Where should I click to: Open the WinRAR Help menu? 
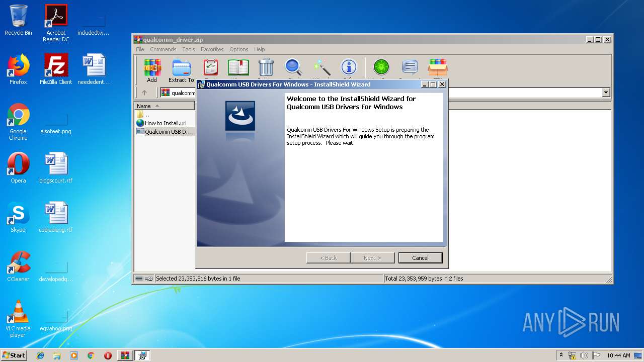259,49
